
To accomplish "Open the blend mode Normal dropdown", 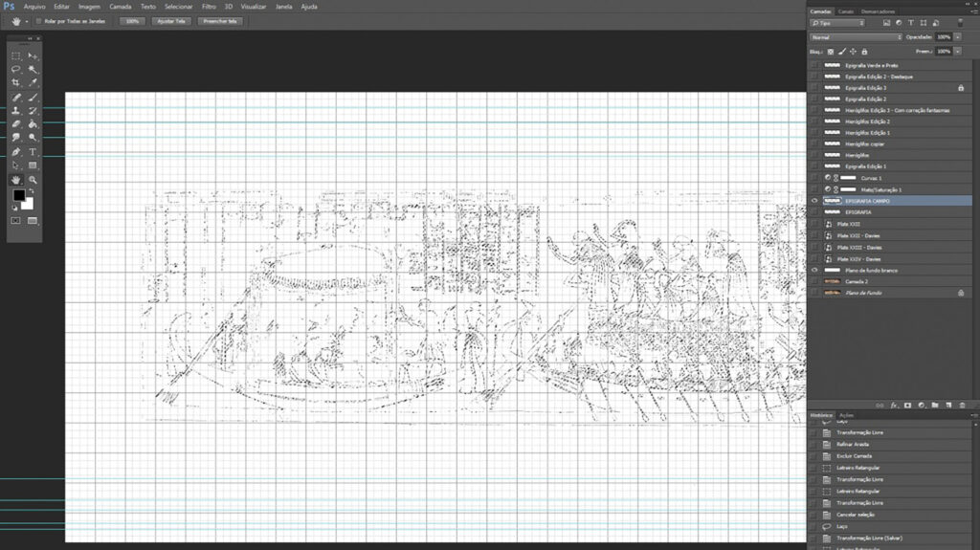I will pyautogui.click(x=857, y=37).
